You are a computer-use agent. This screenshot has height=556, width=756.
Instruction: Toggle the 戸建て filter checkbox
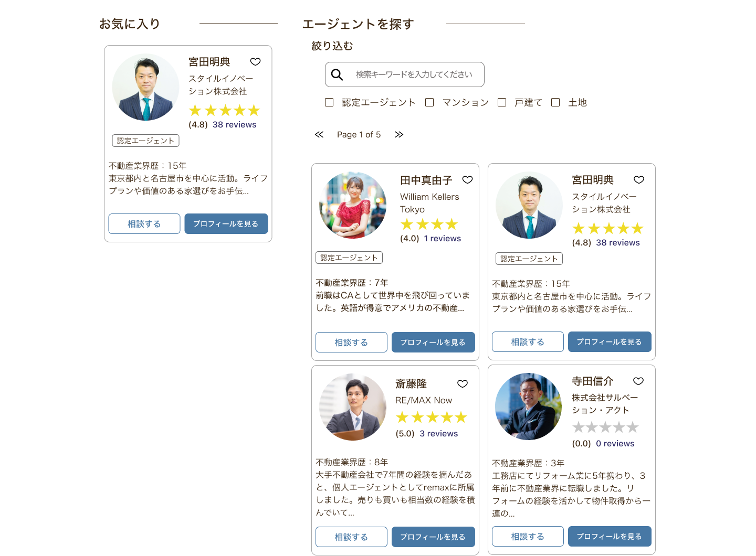[502, 102]
